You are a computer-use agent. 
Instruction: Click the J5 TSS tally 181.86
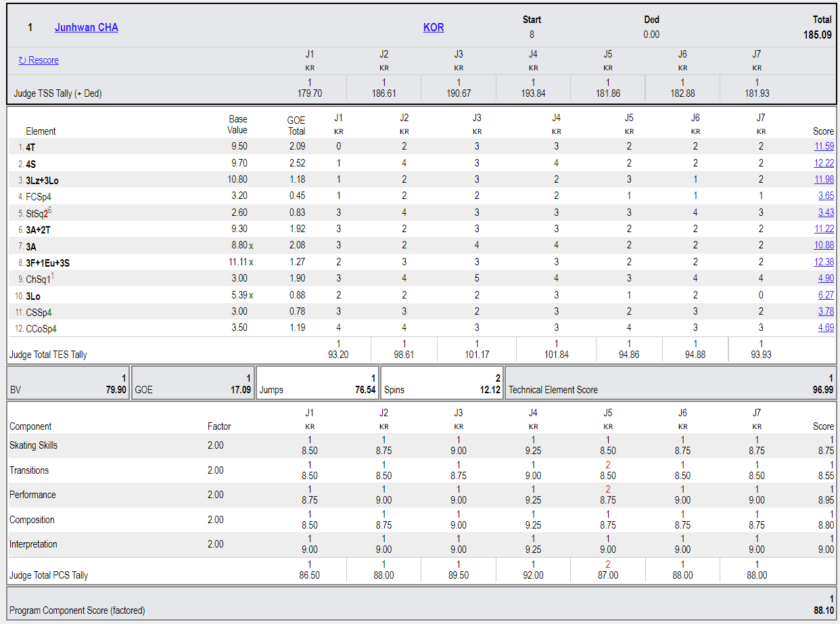[x=608, y=93]
